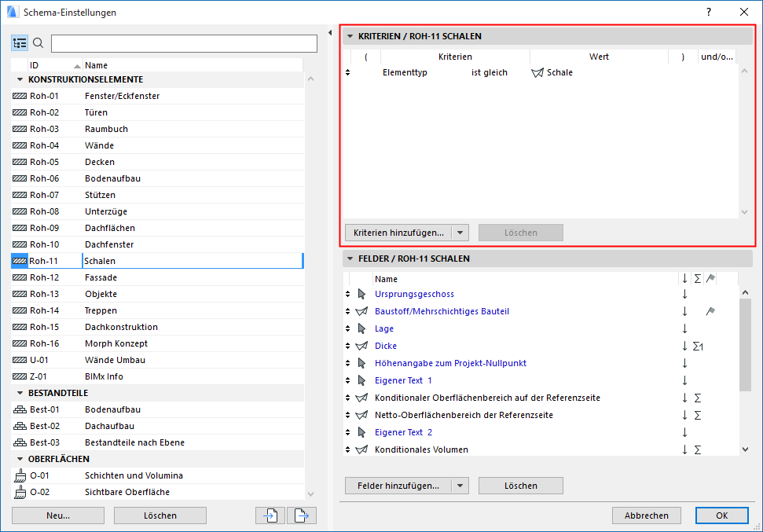The width and height of the screenshot is (763, 532).
Task: Click the fields list scrollbar down arrow
Action: click(745, 449)
